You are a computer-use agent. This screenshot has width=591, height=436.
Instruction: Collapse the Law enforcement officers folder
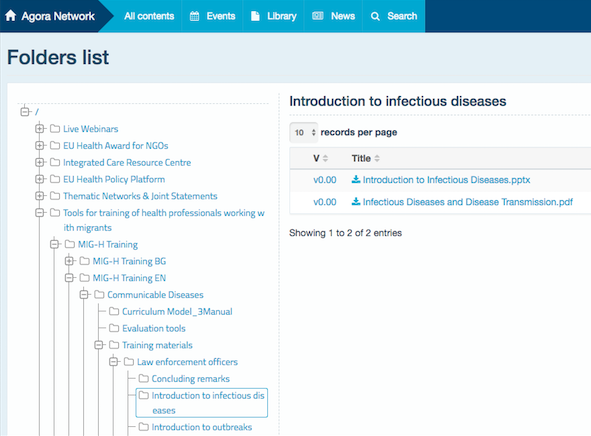pyautogui.click(x=113, y=362)
